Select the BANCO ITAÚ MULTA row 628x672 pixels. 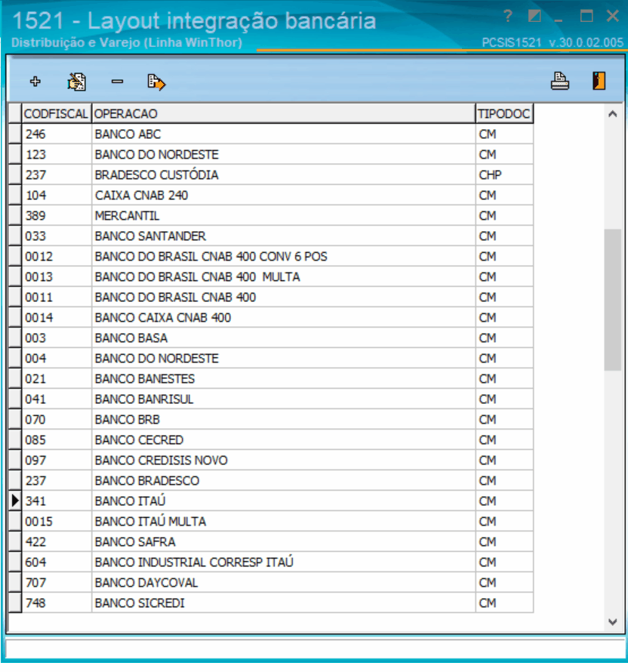(271, 522)
